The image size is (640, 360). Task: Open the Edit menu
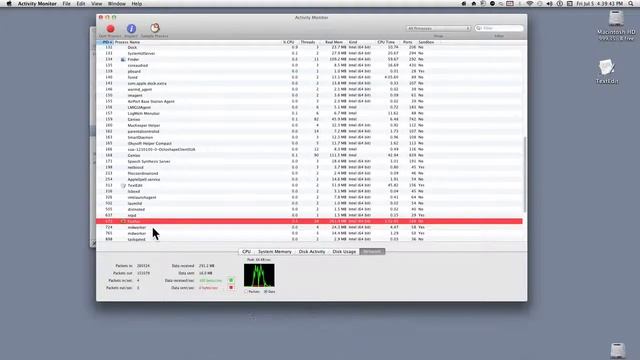pos(81,4)
